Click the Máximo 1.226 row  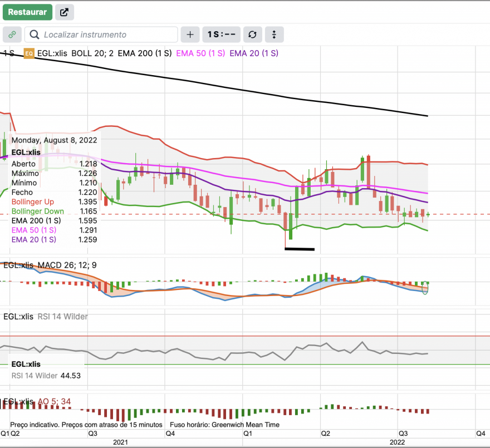pos(55,173)
